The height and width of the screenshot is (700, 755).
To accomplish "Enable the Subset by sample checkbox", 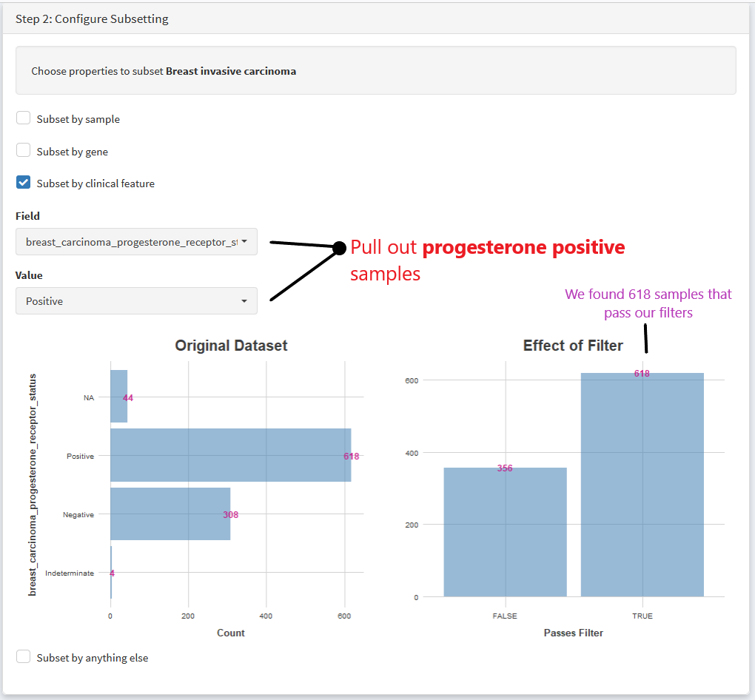I will [x=23, y=118].
